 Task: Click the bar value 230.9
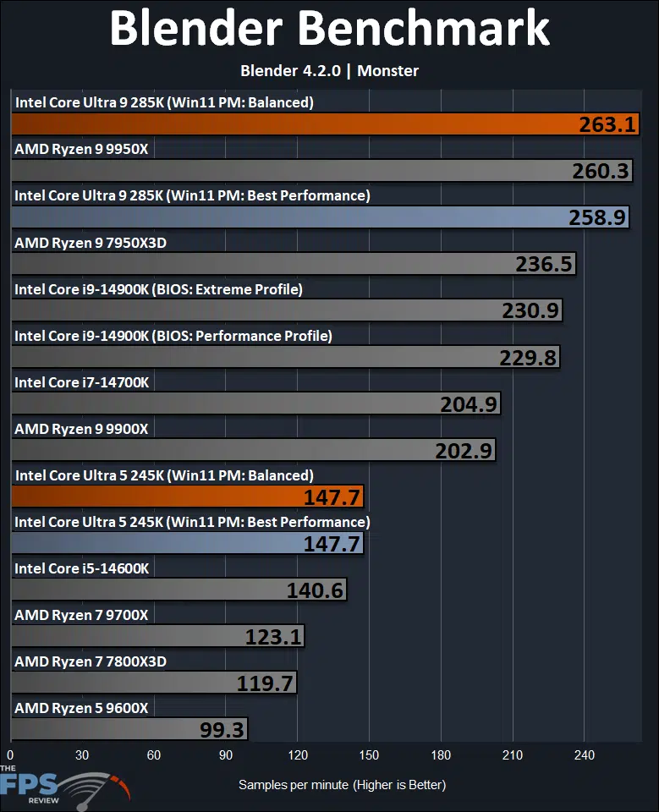pyautogui.click(x=530, y=310)
